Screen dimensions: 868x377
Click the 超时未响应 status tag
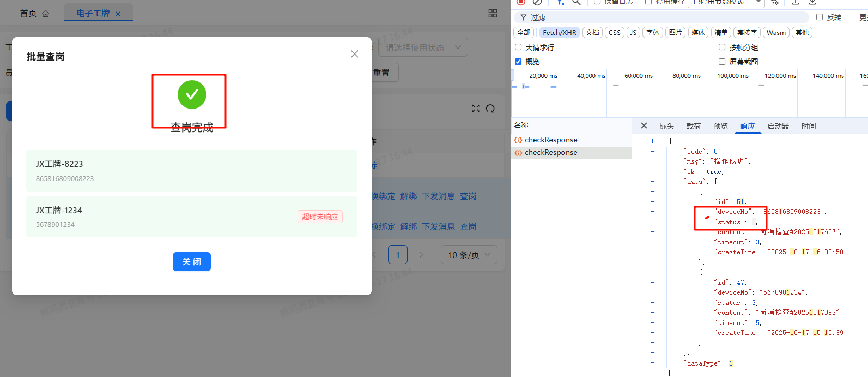pyautogui.click(x=320, y=217)
